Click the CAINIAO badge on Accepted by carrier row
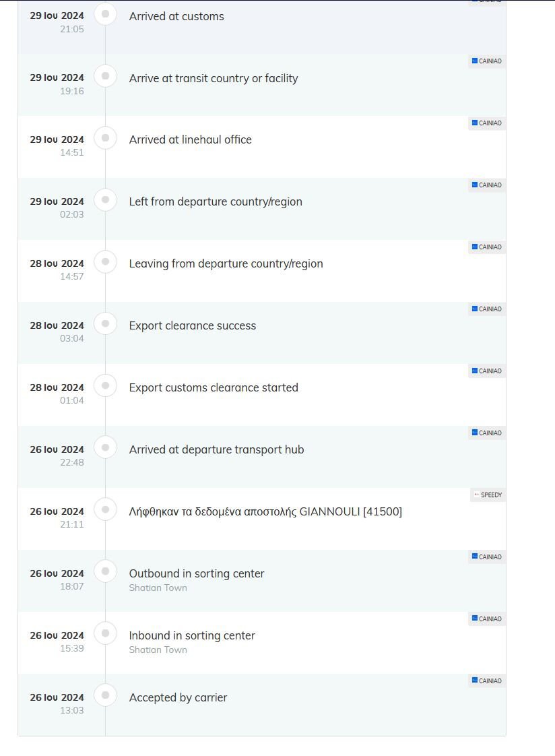Screen dimensions: 555x756 click(x=486, y=681)
